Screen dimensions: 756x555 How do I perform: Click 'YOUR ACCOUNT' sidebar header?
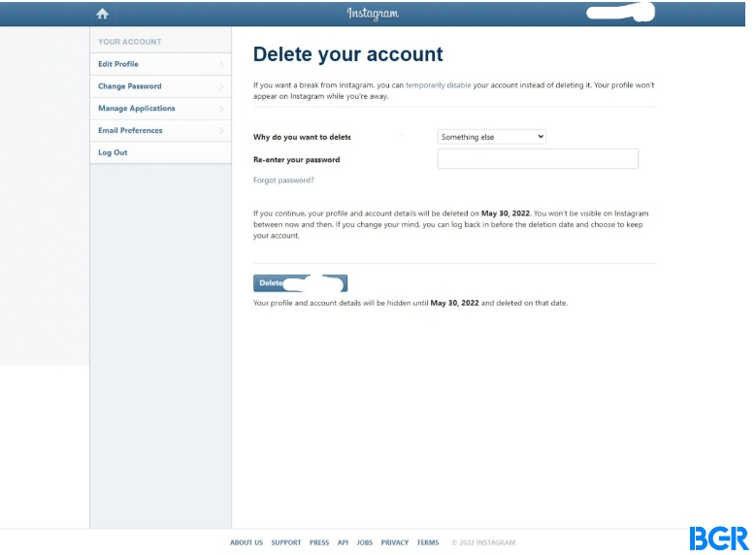[130, 42]
